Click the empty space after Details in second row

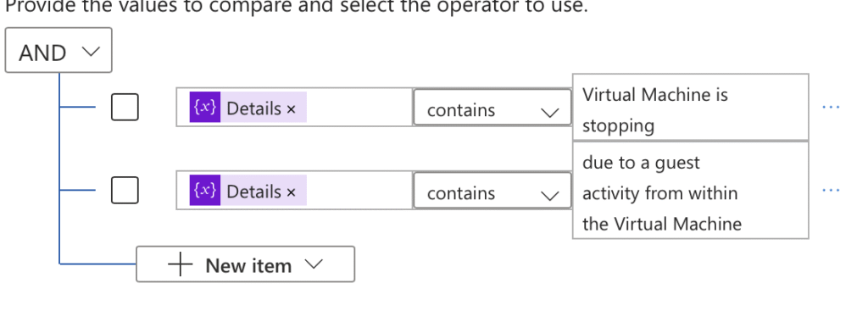point(359,190)
